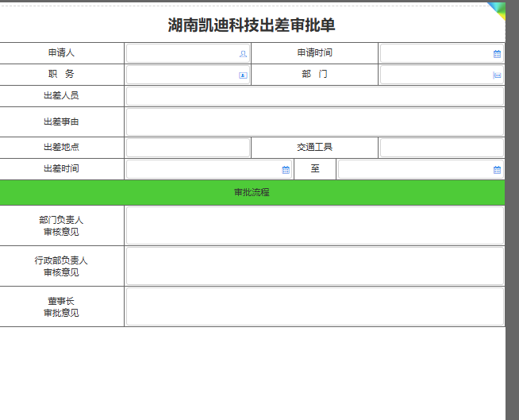Click the 出差事由 label

[61, 122]
